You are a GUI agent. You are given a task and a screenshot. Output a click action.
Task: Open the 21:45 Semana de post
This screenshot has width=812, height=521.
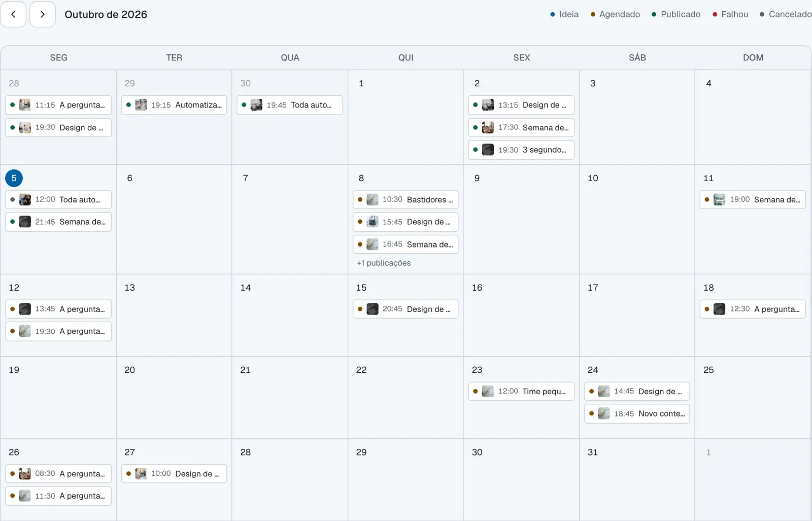(58, 222)
